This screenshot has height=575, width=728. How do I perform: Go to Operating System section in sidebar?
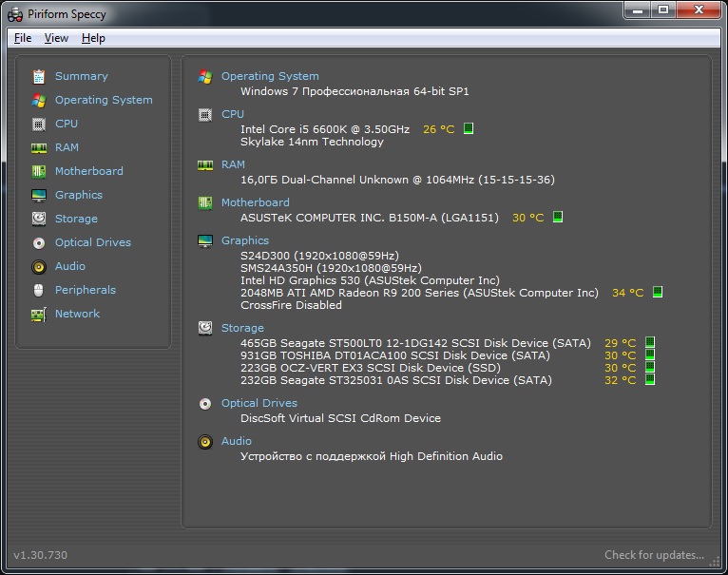[x=104, y=100]
